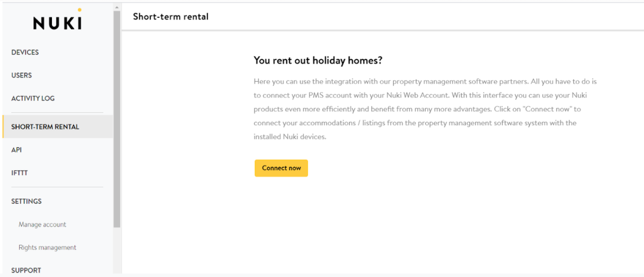Open Manage account under Settings
Image resolution: width=644 pixels, height=277 pixels.
coord(42,225)
